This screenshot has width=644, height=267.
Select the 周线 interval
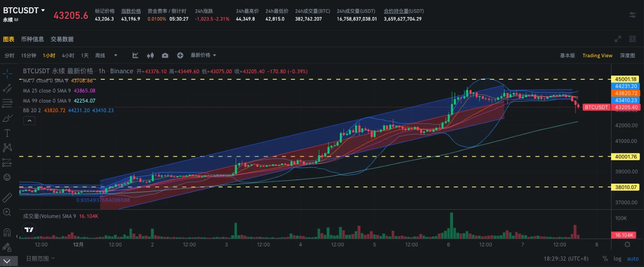tap(100, 55)
